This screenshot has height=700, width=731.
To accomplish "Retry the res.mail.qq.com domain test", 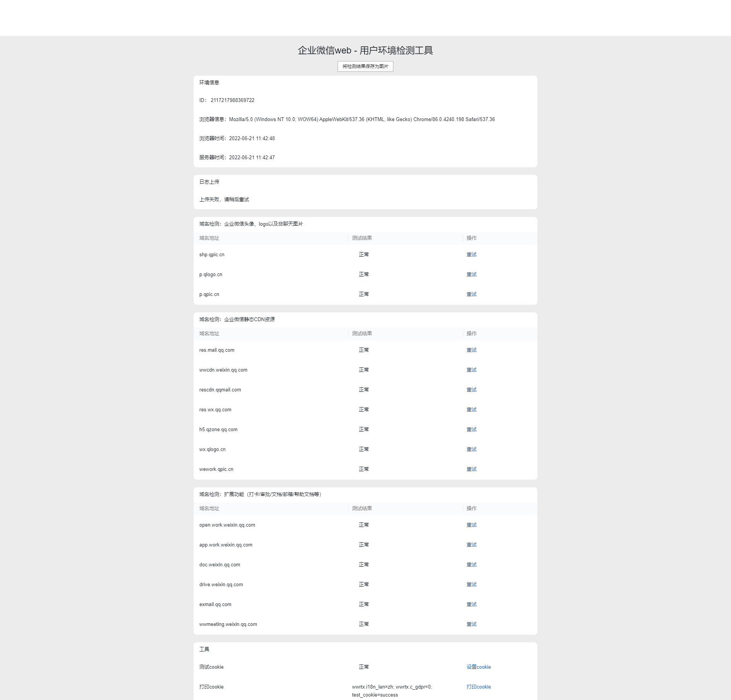I will click(x=471, y=350).
